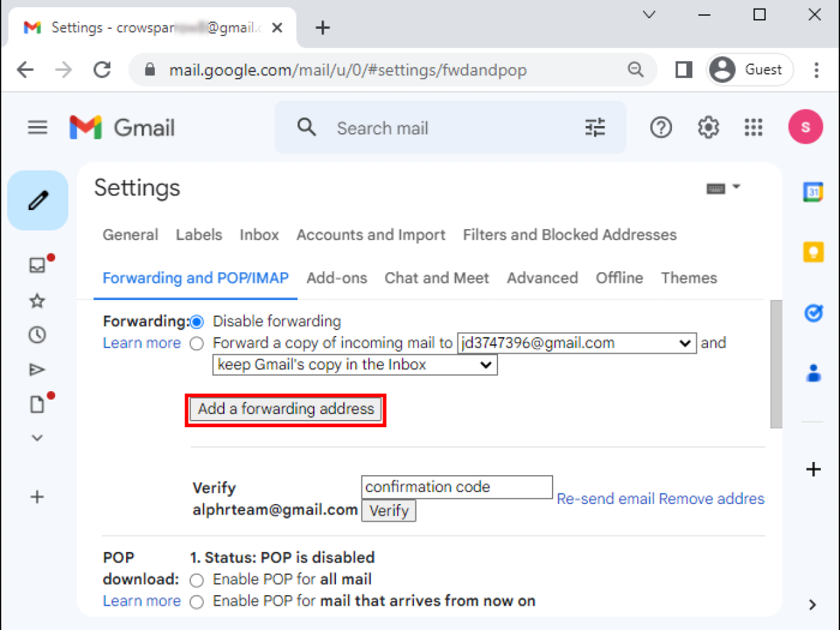Open the Google apps grid
The width and height of the screenshot is (840, 630).
click(x=753, y=127)
